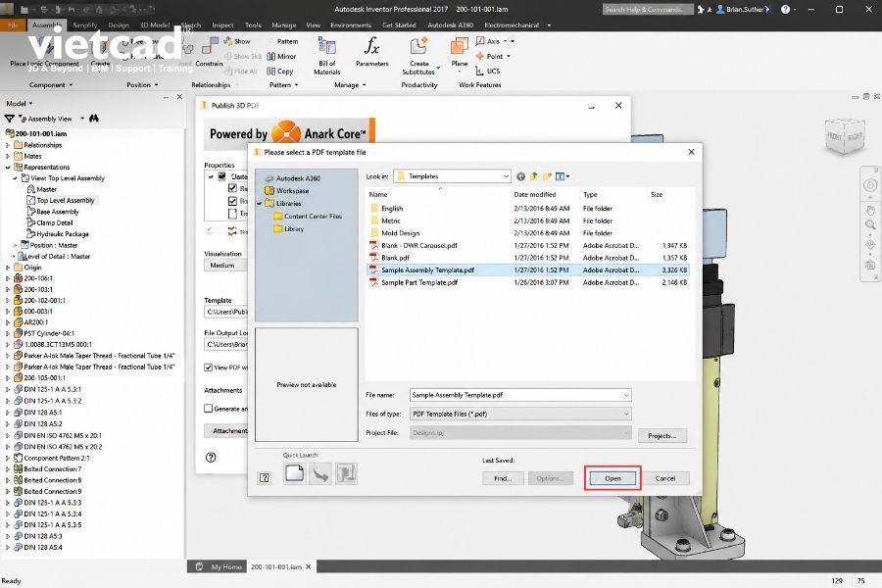Screen dimensions: 882x588
Task: Open the File name combo box dropdown
Action: [625, 395]
